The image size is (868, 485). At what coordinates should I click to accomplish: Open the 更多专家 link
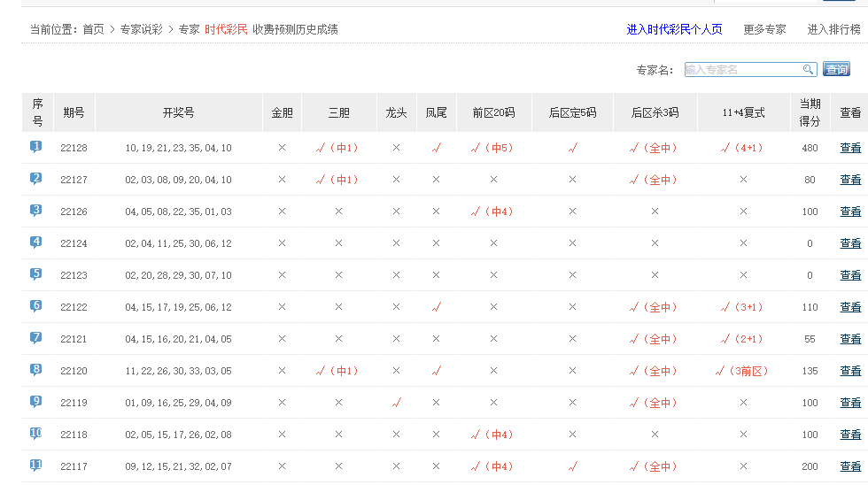pos(764,29)
